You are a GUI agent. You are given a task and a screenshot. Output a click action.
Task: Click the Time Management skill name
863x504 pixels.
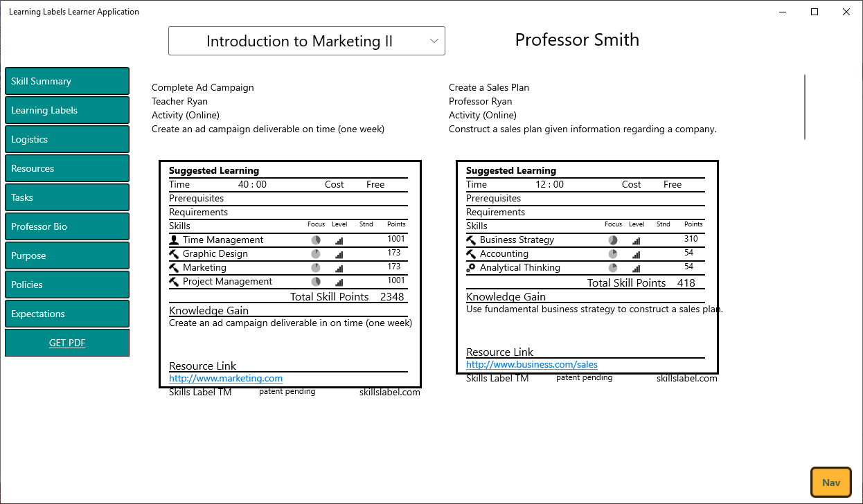tap(223, 240)
